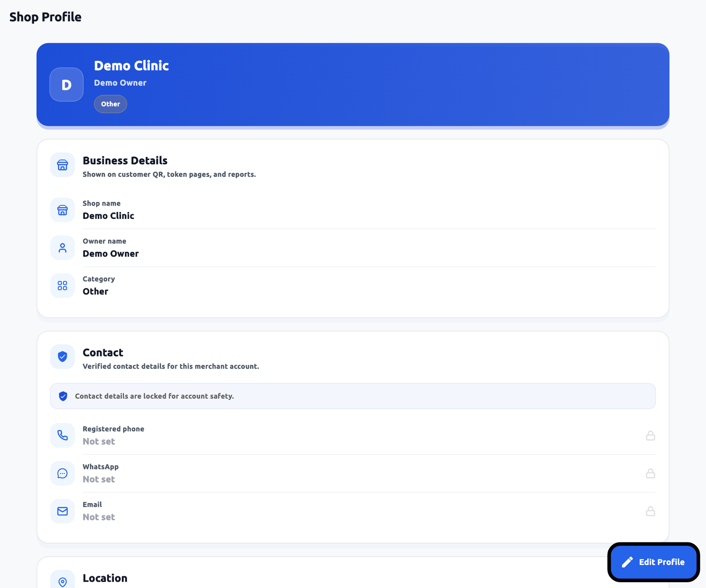Click the Owner name label
The width and height of the screenshot is (706, 588).
tap(105, 241)
